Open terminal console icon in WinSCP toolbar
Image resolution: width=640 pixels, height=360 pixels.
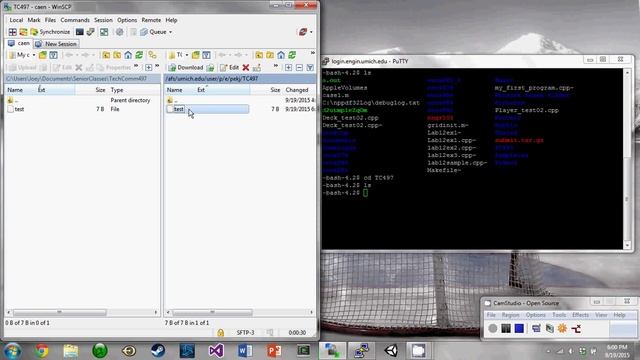coord(80,32)
